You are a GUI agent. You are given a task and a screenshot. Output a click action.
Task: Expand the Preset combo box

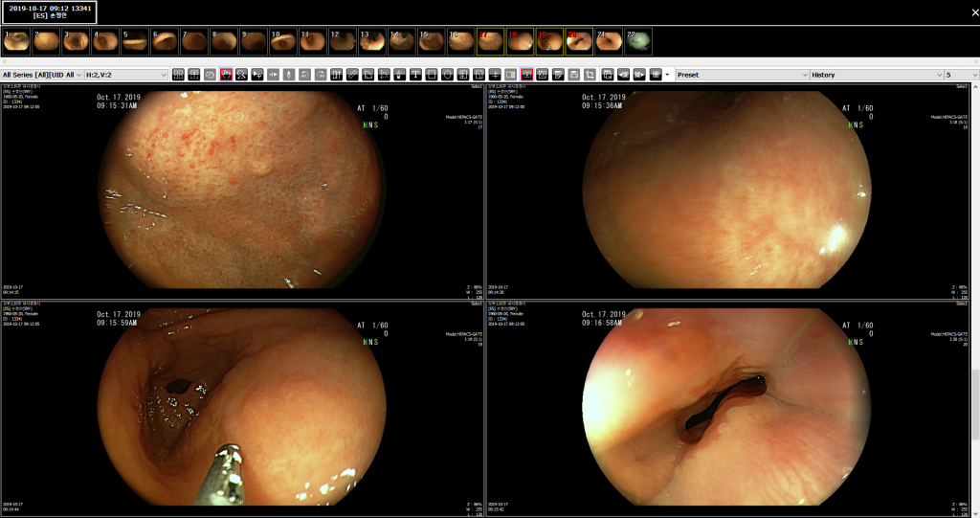pyautogui.click(x=743, y=75)
